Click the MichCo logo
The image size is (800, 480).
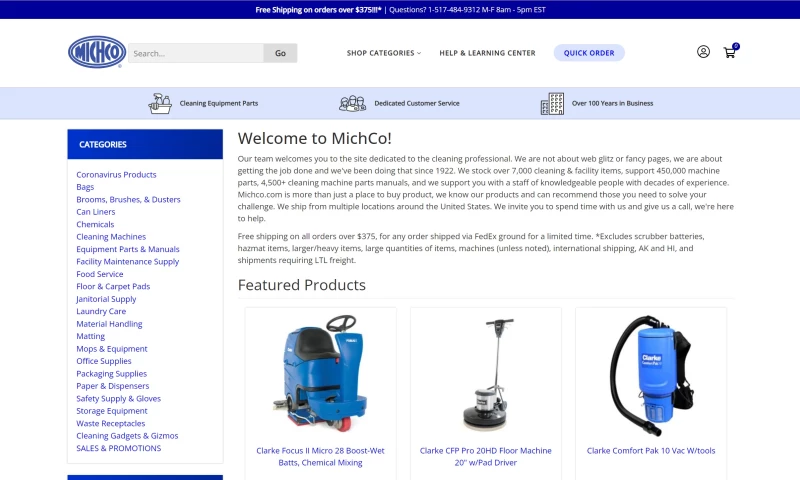point(96,52)
